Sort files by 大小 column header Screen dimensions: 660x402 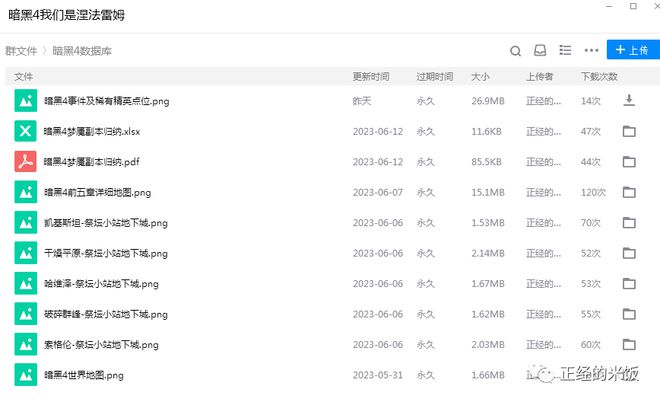[x=480, y=76]
